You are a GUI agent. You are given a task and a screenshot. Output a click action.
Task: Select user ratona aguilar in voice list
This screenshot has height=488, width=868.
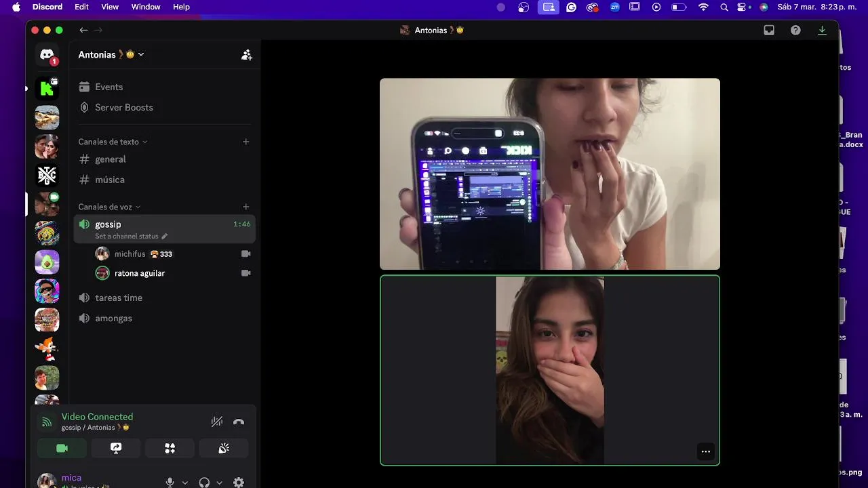173,273
